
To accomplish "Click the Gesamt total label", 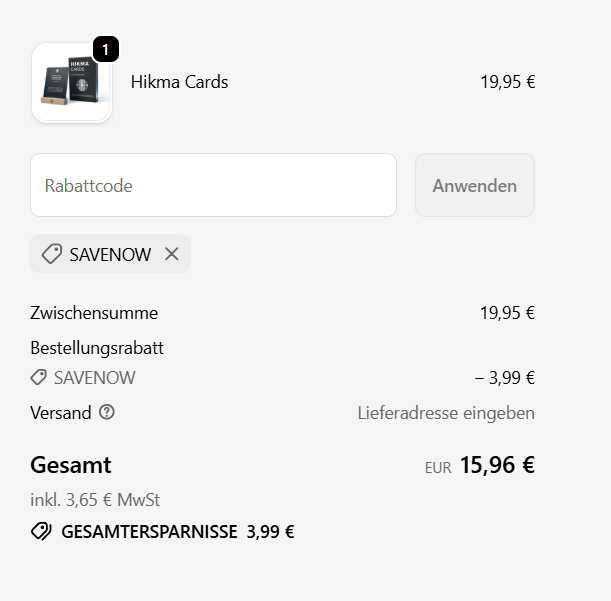I will 71,465.
